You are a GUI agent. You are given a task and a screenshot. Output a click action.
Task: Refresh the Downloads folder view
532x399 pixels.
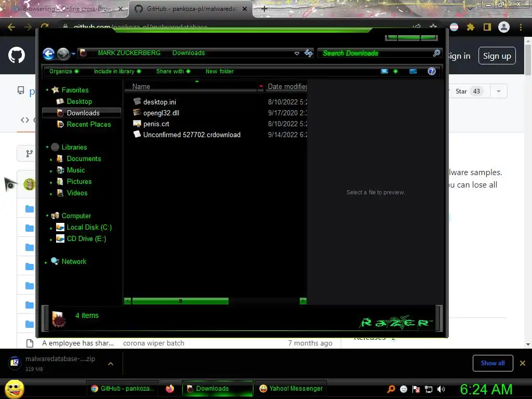pyautogui.click(x=309, y=53)
